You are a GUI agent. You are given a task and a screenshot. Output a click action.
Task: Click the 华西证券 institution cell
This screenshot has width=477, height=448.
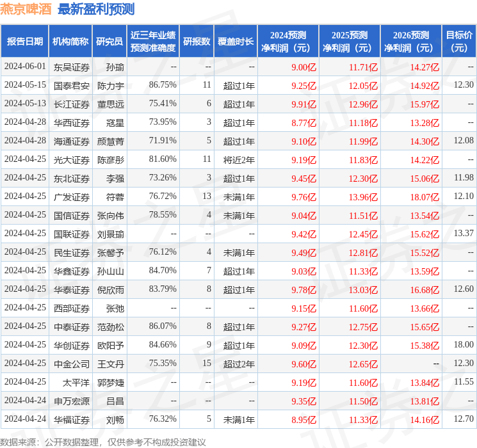(x=72, y=123)
